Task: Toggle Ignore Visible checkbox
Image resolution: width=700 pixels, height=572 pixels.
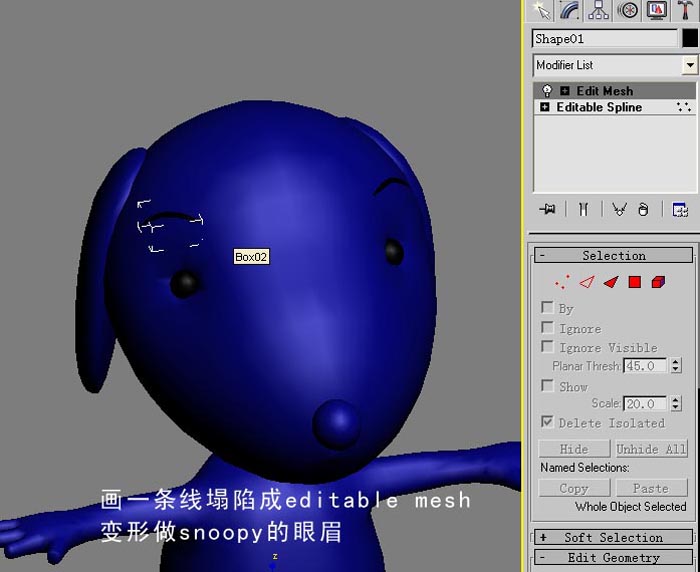Action: (x=547, y=347)
